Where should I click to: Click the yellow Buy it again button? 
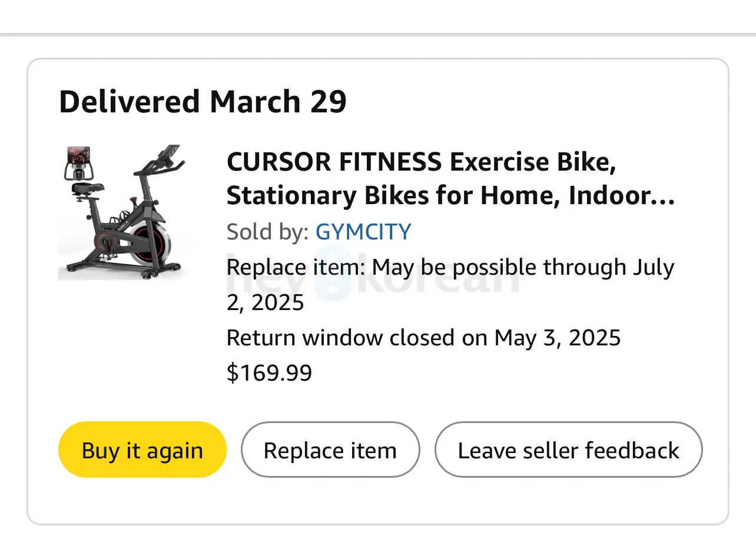[142, 450]
